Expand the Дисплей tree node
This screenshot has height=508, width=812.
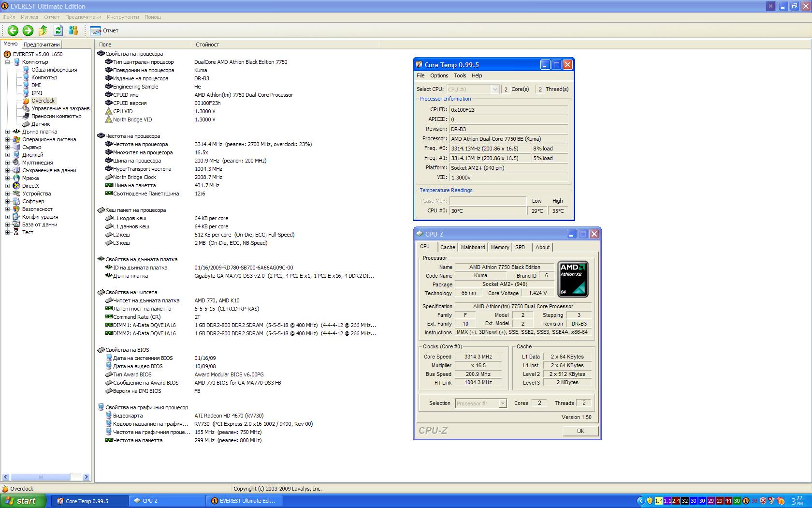(7, 155)
